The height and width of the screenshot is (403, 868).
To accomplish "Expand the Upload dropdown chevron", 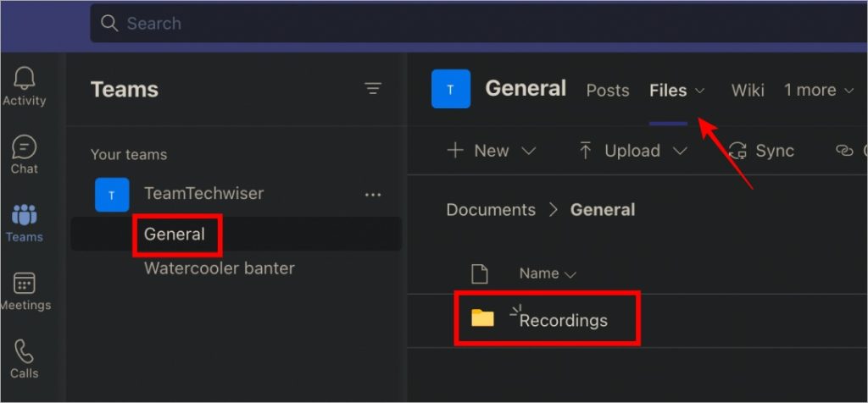I will pos(680,151).
